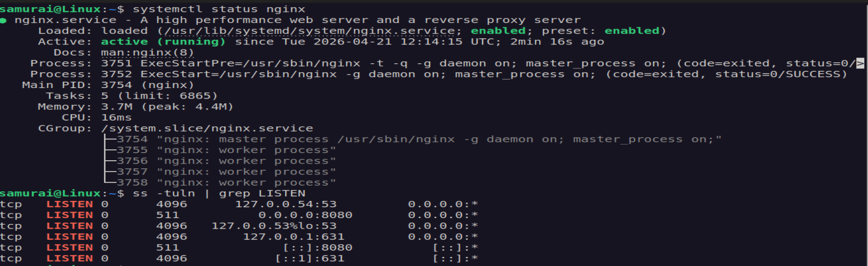Image resolution: width=868 pixels, height=266 pixels.
Task: Select process ID 3751 on the ExecStartPre line
Action: (116, 63)
